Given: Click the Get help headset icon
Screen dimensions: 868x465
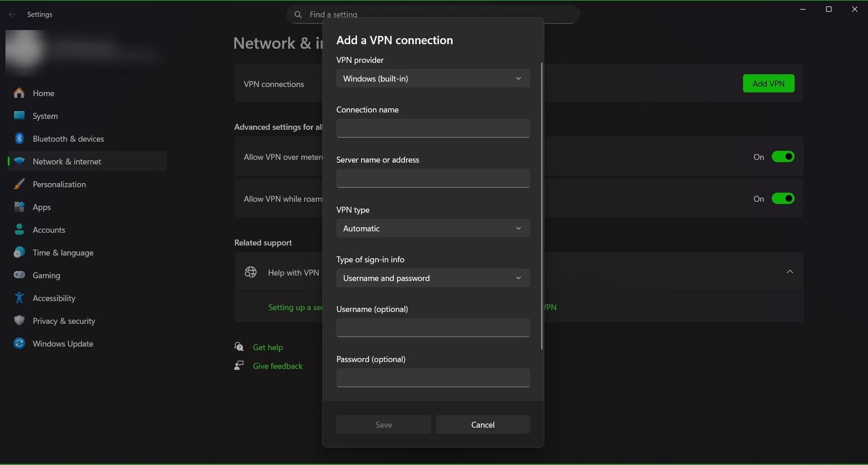Looking at the screenshot, I should (239, 347).
